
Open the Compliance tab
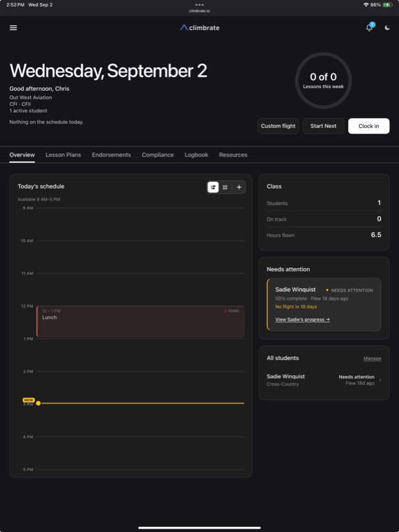(x=158, y=155)
